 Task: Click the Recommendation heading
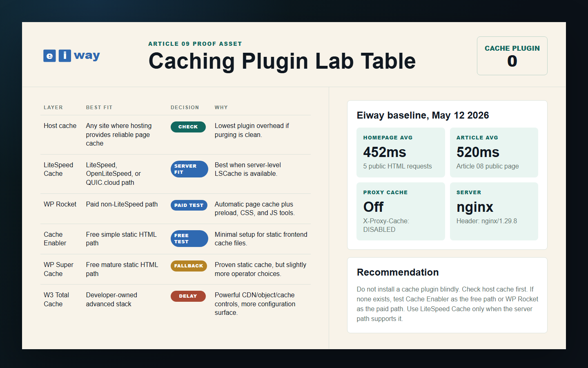point(398,272)
